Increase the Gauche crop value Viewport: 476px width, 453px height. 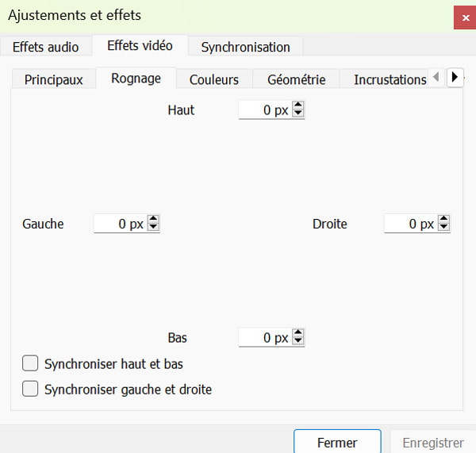pyautogui.click(x=154, y=221)
